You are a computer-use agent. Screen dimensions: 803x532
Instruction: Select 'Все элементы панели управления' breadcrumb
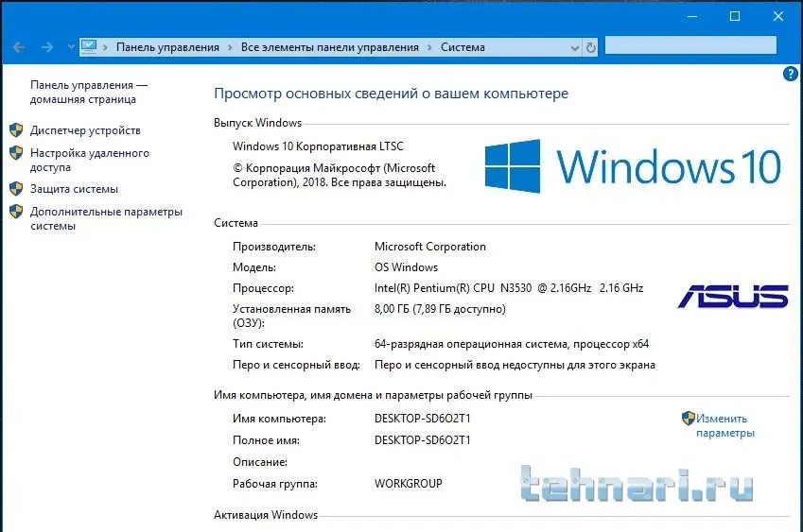(330, 47)
